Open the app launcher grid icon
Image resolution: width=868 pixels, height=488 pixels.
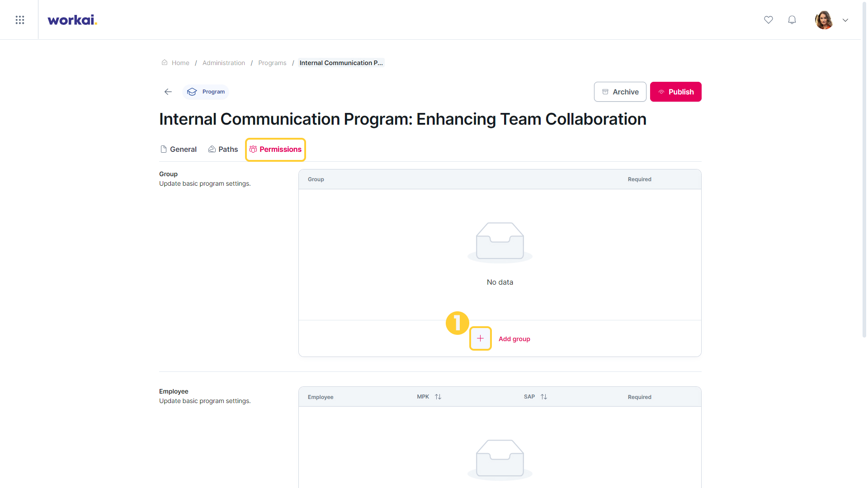pos(19,20)
